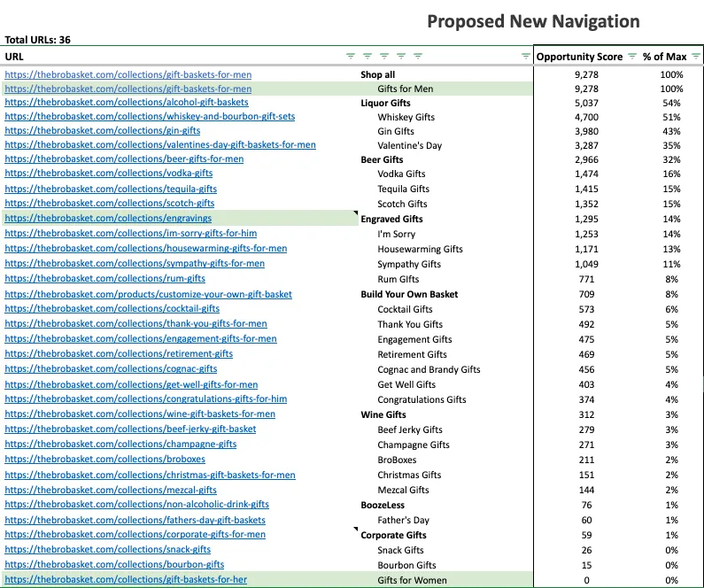This screenshot has width=704, height=588.
Task: Visit the beer-gifts-for-men URL
Action: click(124, 159)
